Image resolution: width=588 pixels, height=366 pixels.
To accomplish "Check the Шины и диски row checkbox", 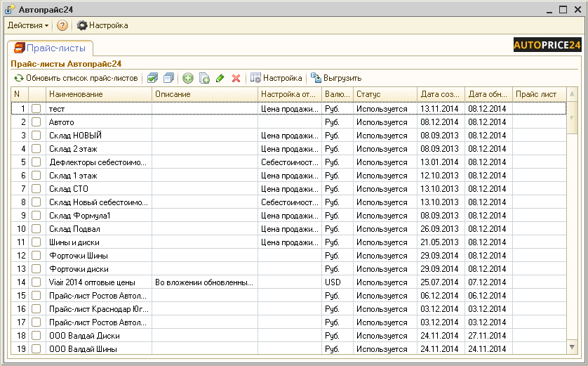I will (x=36, y=242).
